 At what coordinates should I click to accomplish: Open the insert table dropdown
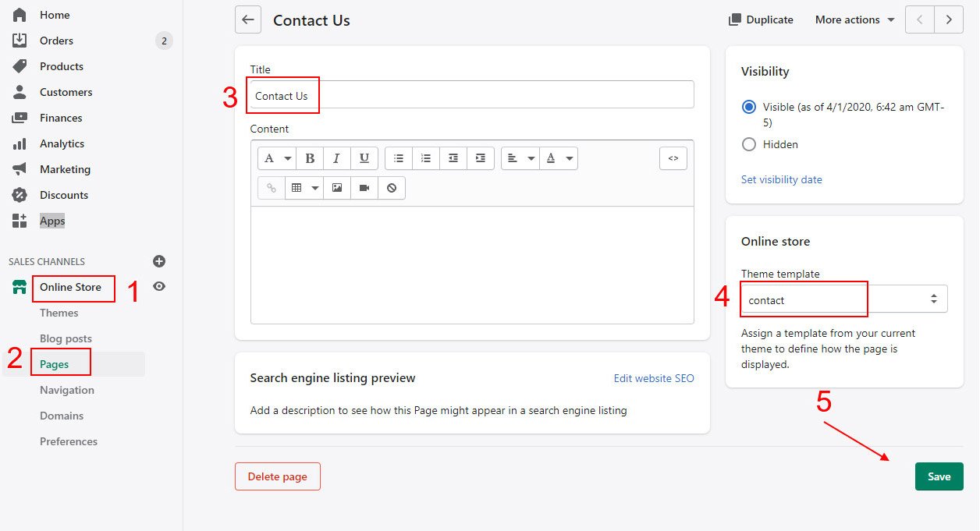pos(304,188)
